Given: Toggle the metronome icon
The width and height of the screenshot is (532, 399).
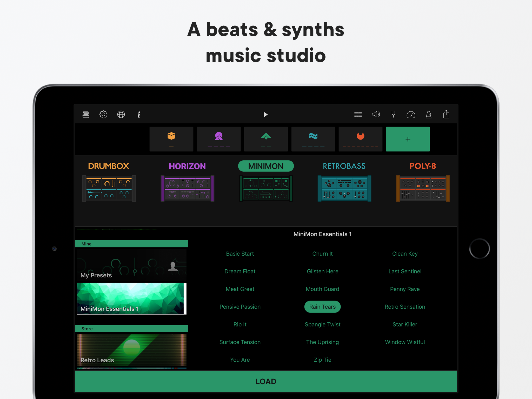Looking at the screenshot, I should 429,114.
